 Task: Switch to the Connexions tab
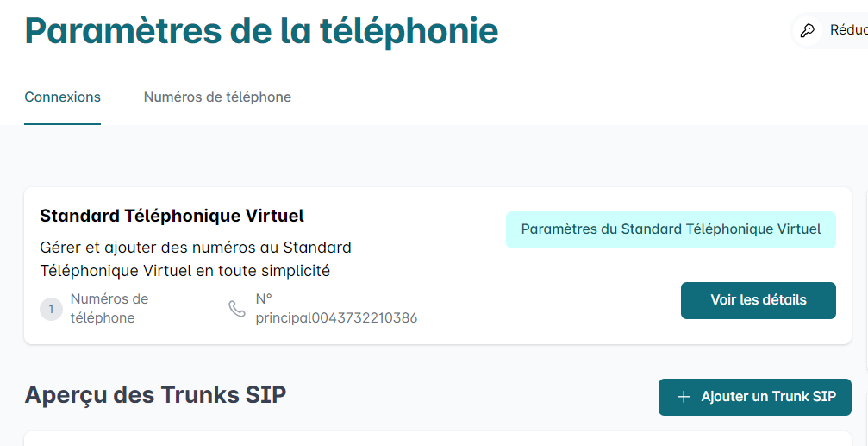click(x=63, y=97)
